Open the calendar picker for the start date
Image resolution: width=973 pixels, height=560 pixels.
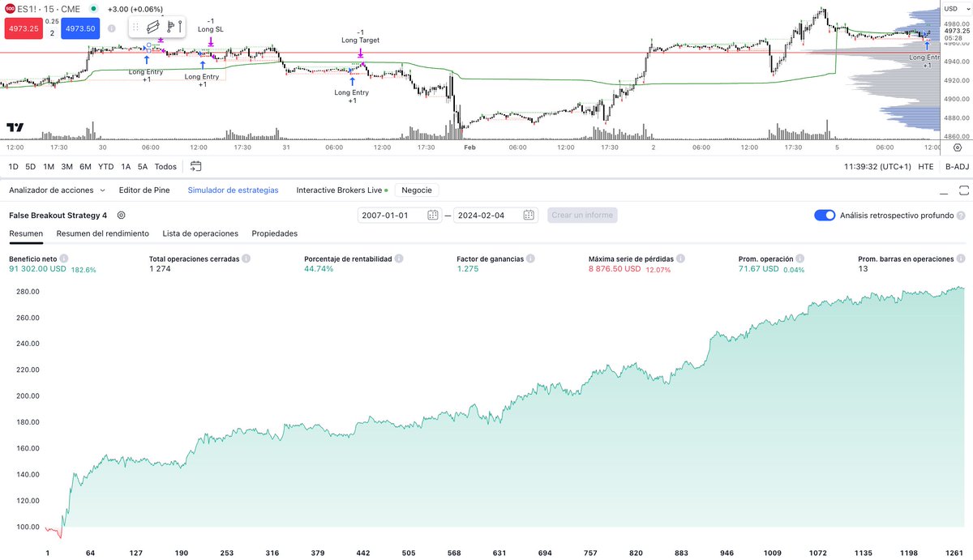coord(431,215)
